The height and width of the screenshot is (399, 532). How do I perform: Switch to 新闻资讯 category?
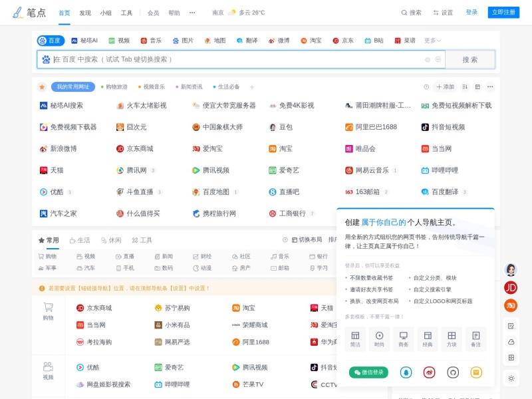pos(189,87)
